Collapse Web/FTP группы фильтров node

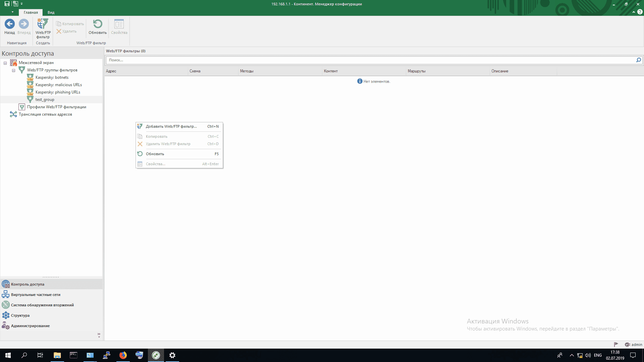(x=14, y=70)
